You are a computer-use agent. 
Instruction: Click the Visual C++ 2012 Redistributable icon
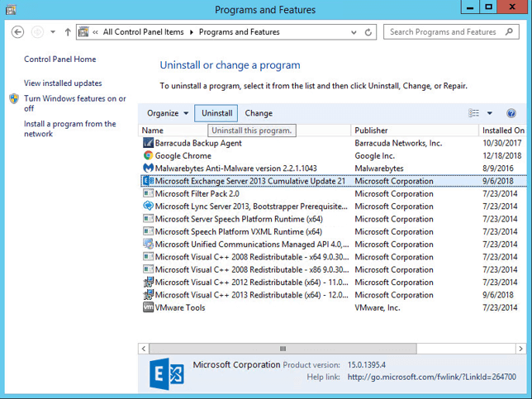tap(148, 282)
